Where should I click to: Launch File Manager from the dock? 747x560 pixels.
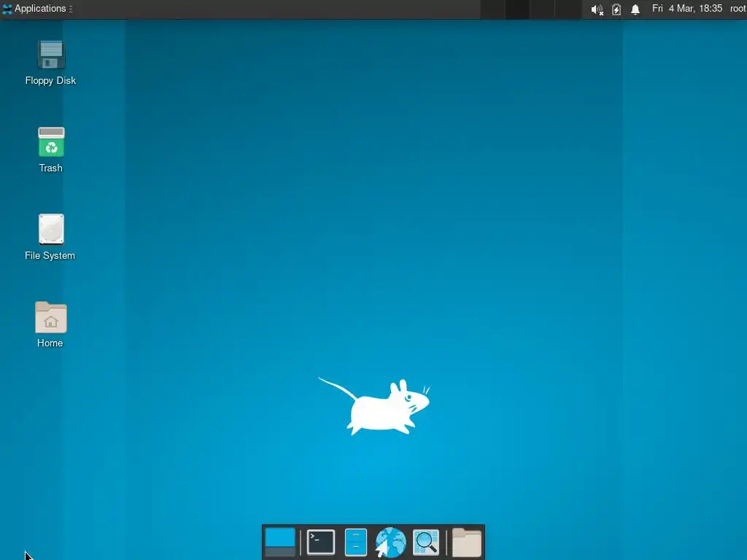(356, 542)
